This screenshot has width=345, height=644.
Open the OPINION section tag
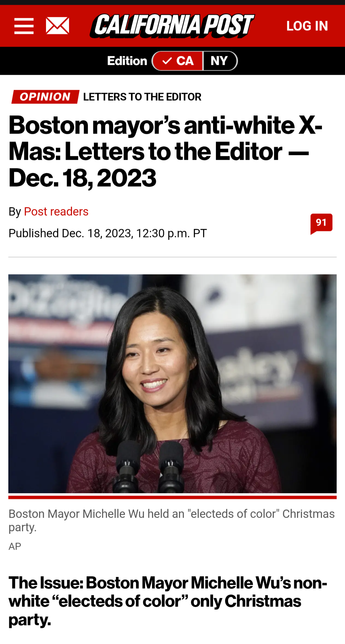[x=45, y=97]
